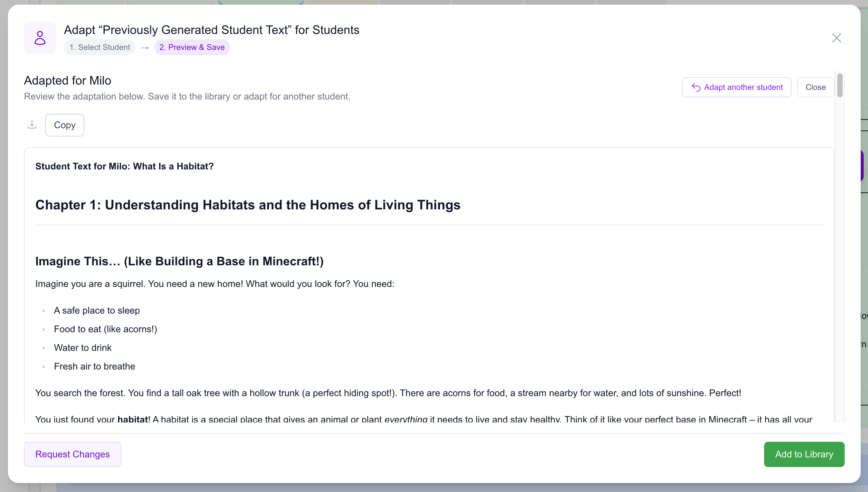Click Adapt another student button

click(736, 87)
